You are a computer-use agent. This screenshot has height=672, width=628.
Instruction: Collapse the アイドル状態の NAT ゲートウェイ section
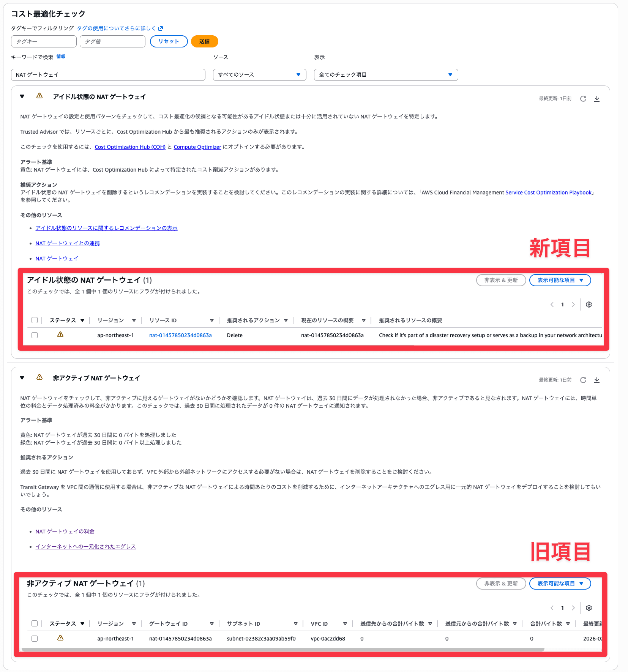click(x=22, y=96)
